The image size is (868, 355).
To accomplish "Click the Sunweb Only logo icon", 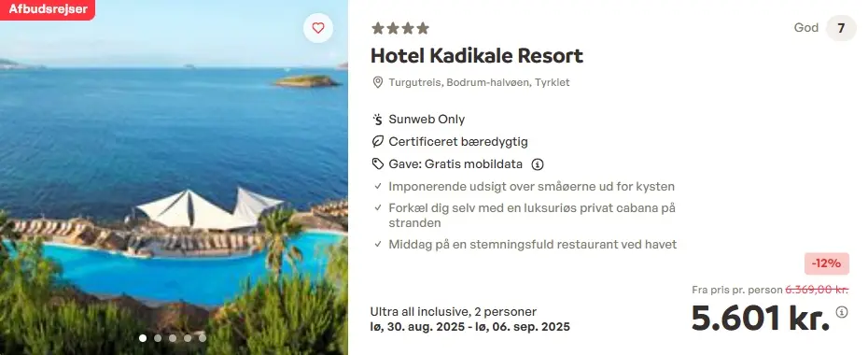I will (378, 119).
